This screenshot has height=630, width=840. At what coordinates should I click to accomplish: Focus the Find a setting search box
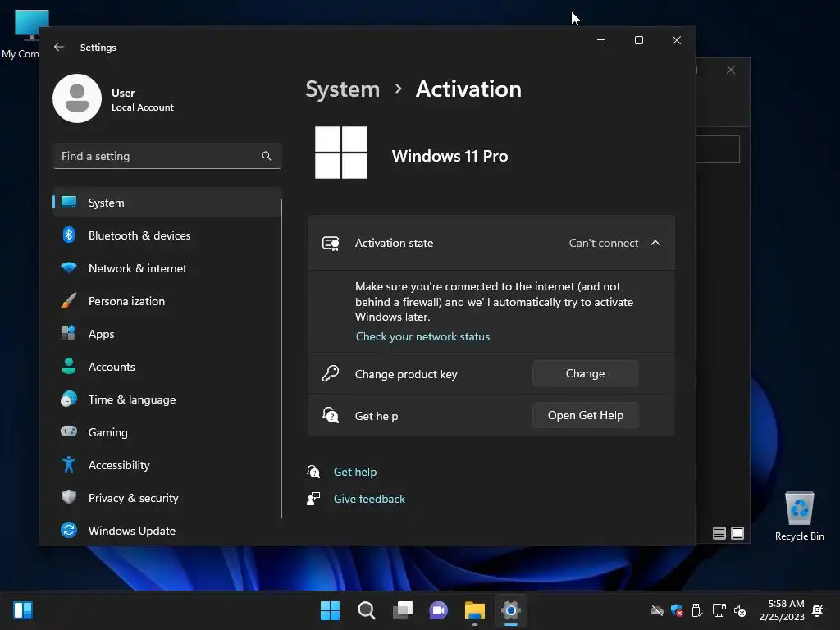tap(167, 156)
